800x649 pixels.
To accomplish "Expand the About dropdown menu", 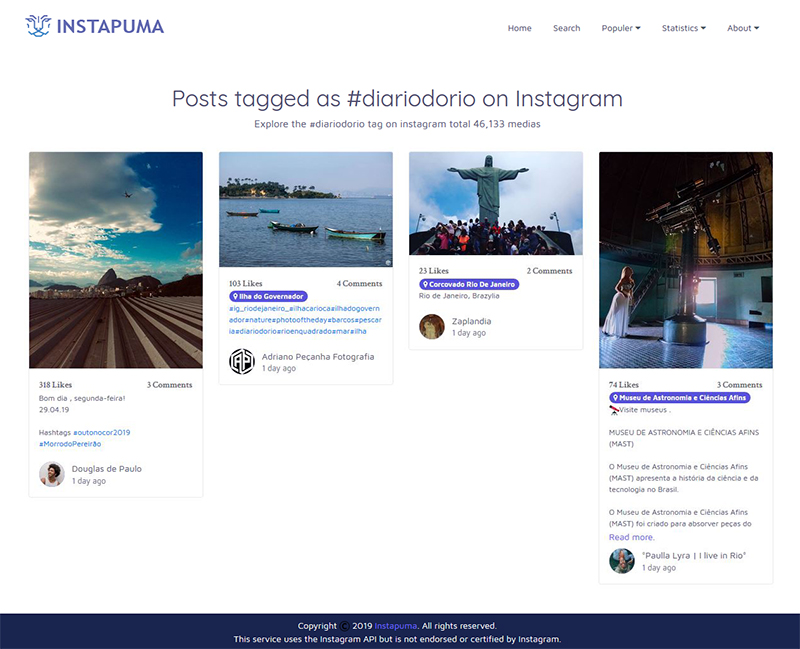I will point(742,28).
